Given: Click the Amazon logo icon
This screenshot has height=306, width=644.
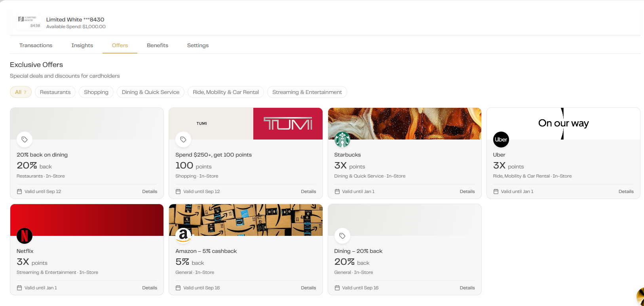Looking at the screenshot, I should [x=183, y=236].
